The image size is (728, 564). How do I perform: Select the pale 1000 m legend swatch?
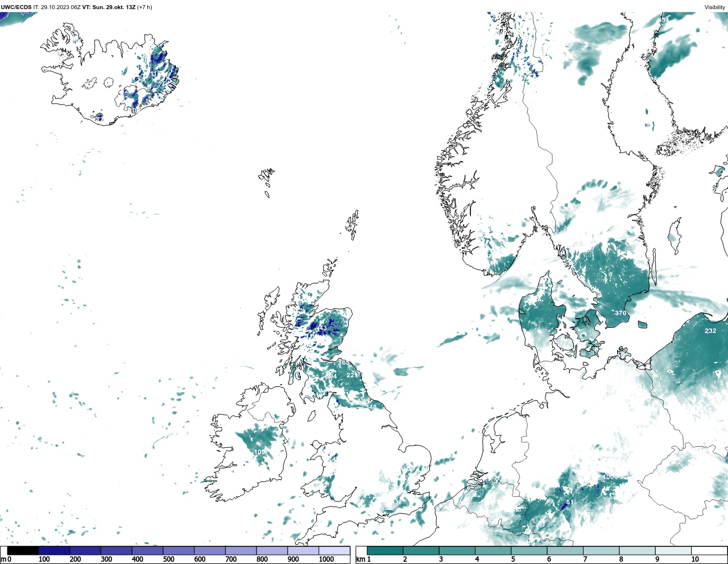334,550
